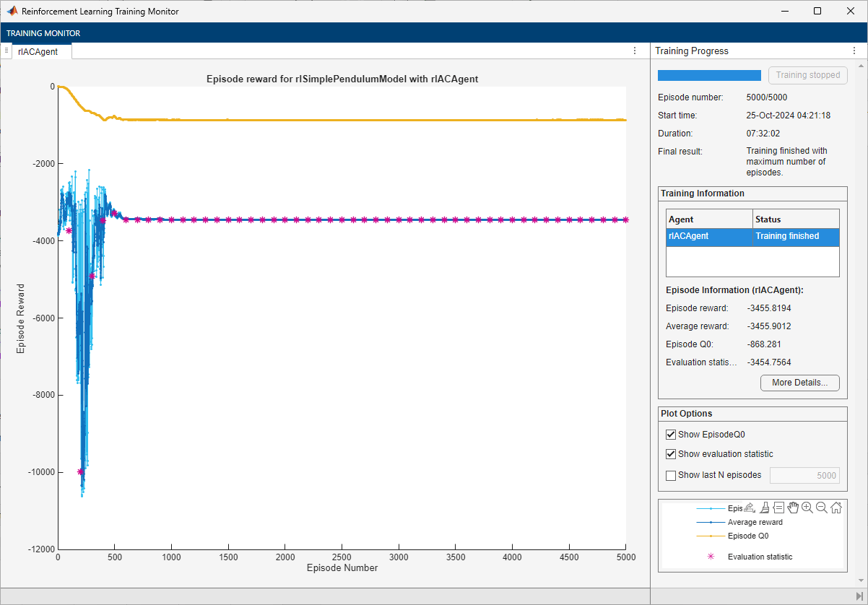Screen dimensions: 868x605
Task: Enable Show last N episodes checkbox
Action: pos(671,475)
